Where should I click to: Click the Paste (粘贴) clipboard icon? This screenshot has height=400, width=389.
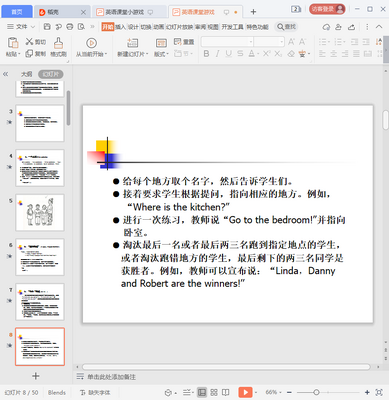tap(13, 43)
